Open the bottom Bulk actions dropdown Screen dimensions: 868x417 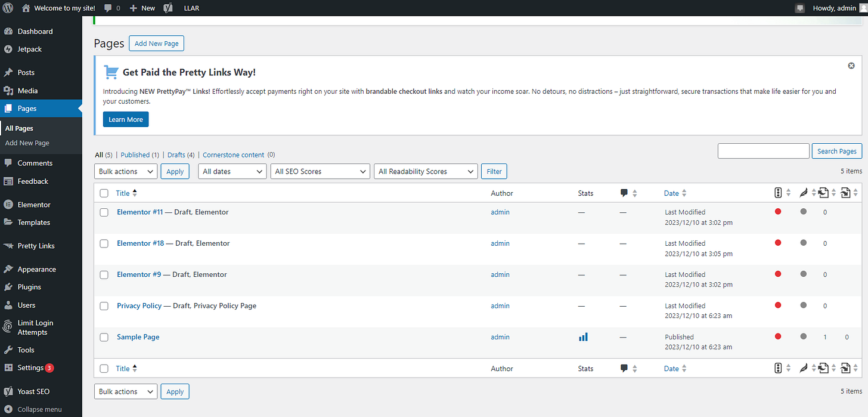click(126, 391)
